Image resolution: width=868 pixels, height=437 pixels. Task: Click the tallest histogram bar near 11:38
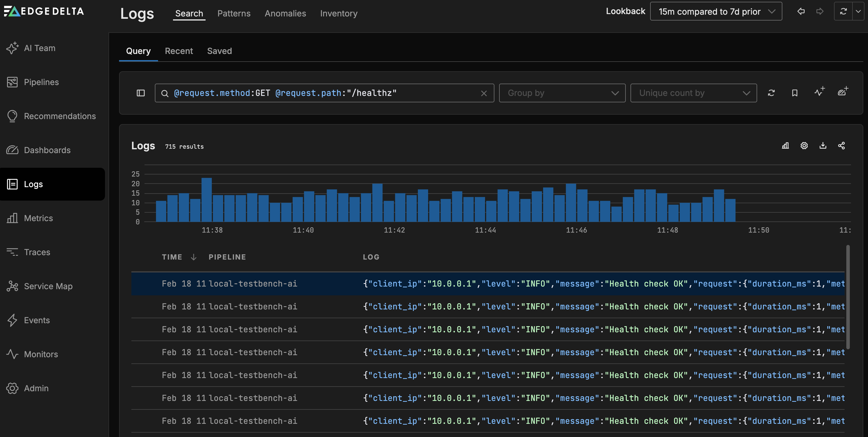(x=206, y=199)
